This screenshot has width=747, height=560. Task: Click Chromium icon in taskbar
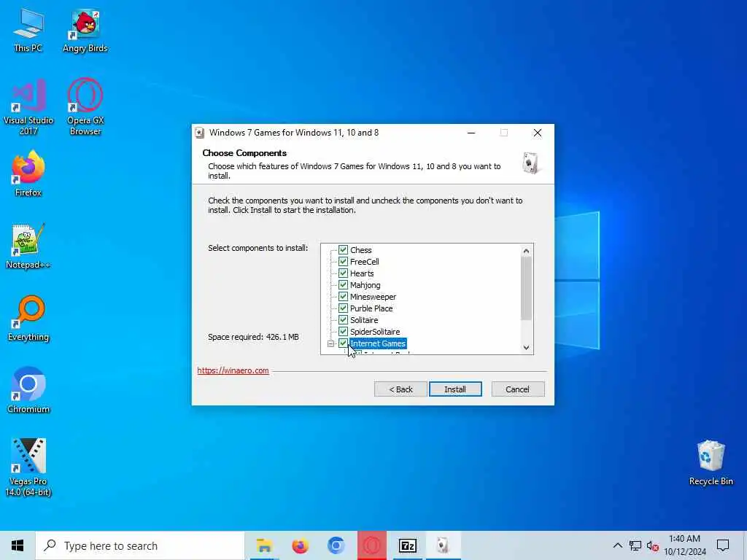click(x=336, y=545)
